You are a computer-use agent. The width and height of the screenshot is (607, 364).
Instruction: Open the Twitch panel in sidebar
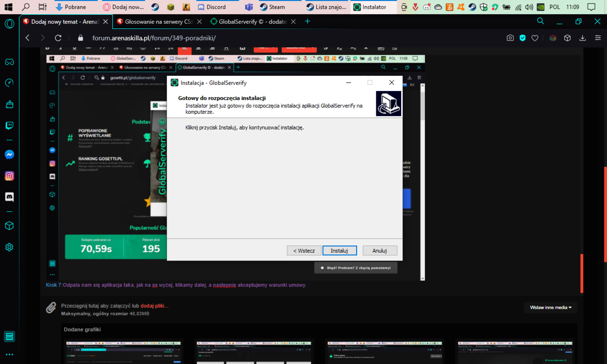[x=9, y=126]
